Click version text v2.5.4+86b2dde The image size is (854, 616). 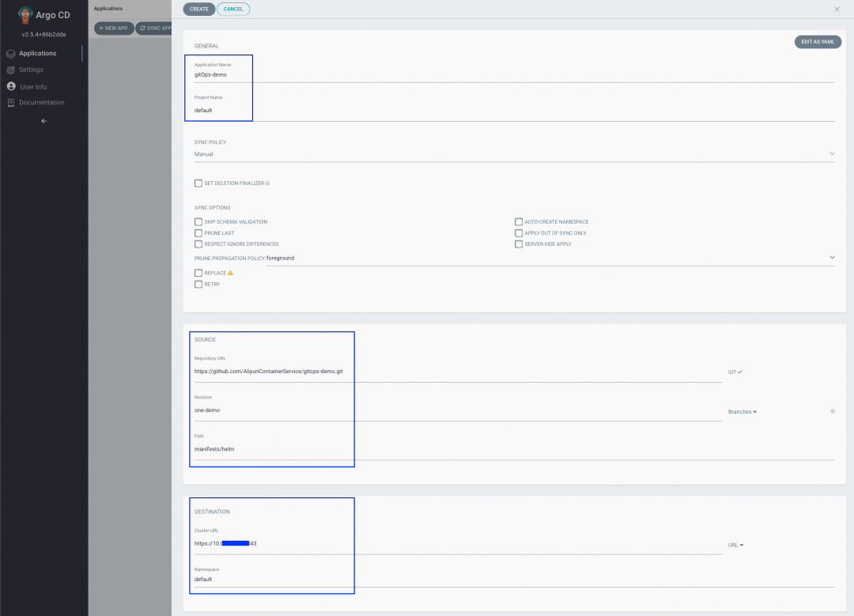pyautogui.click(x=43, y=34)
